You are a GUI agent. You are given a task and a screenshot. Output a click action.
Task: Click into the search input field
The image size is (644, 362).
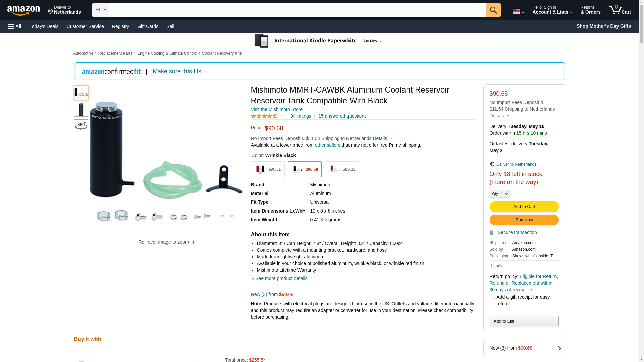point(297,10)
